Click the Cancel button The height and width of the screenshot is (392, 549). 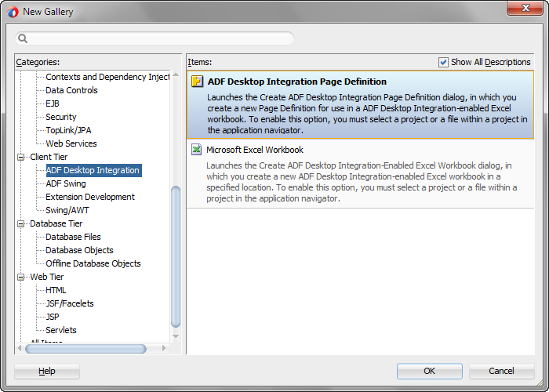pyautogui.click(x=501, y=371)
